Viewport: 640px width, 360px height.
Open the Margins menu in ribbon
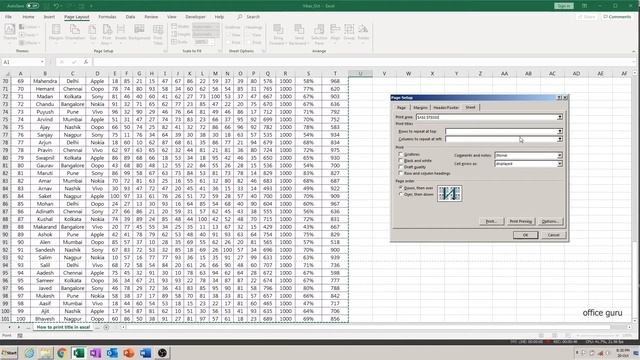click(x=56, y=33)
